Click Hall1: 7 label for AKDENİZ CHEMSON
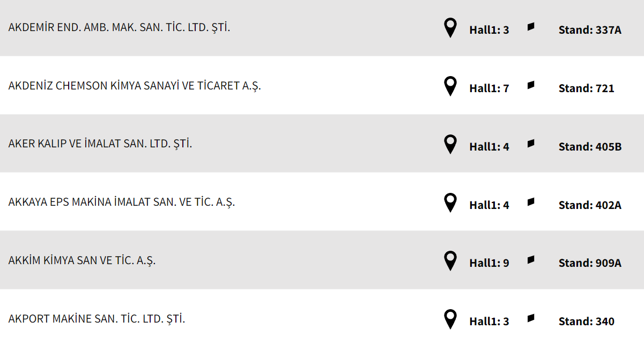 [489, 88]
